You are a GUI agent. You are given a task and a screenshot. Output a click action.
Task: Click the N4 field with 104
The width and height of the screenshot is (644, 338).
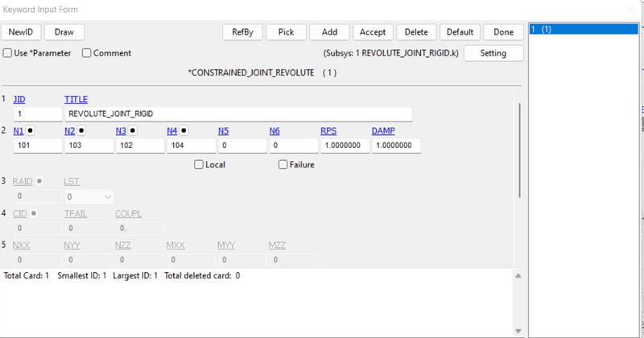[x=192, y=146]
